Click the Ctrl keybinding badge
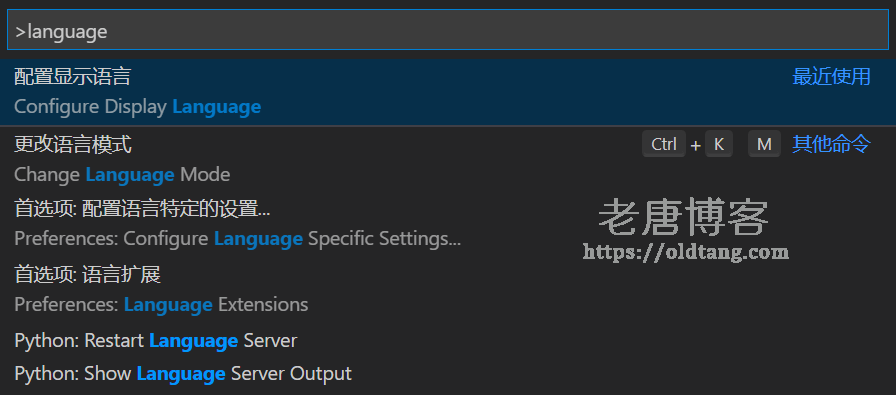The height and width of the screenshot is (395, 896). pos(663,144)
